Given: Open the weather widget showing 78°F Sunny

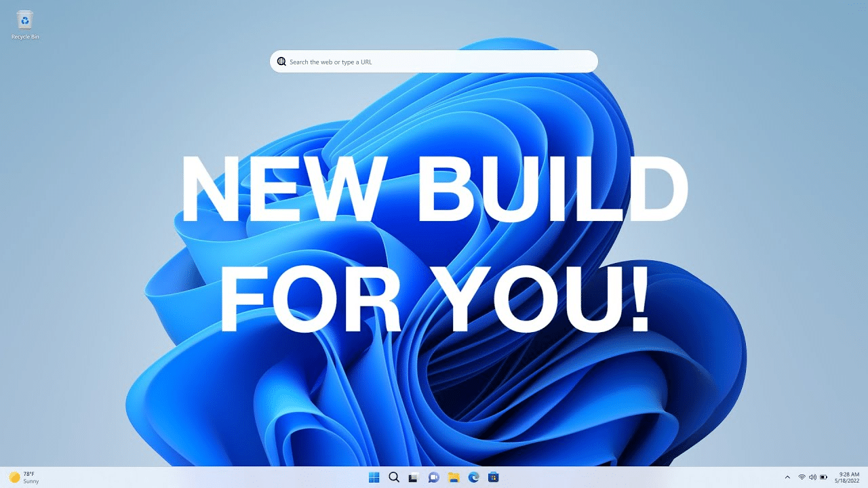Looking at the screenshot, I should tap(24, 477).
